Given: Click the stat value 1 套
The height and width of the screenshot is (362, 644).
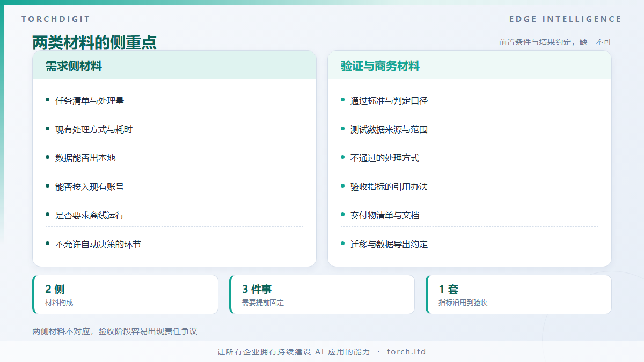Looking at the screenshot, I should 449,290.
